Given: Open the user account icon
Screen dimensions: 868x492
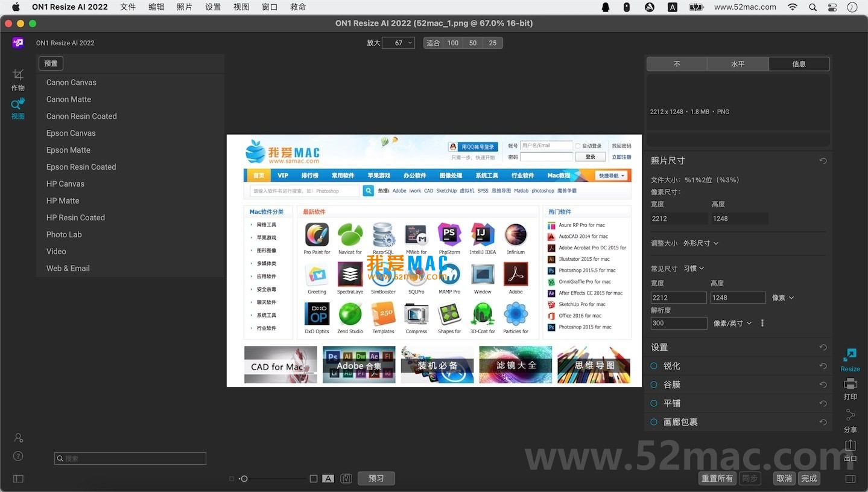Looking at the screenshot, I should point(18,438).
